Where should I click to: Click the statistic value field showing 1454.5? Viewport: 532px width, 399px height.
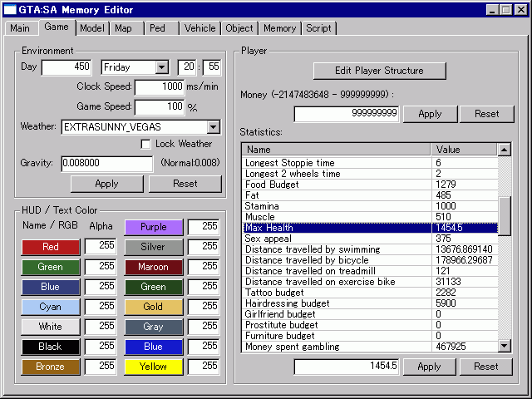tap(347, 367)
